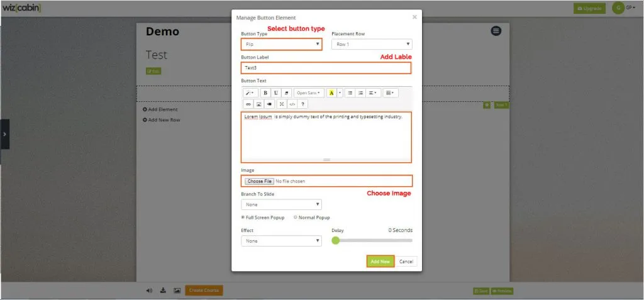This screenshot has height=300, width=644.
Task: Click the insert video icon
Action: tap(269, 104)
